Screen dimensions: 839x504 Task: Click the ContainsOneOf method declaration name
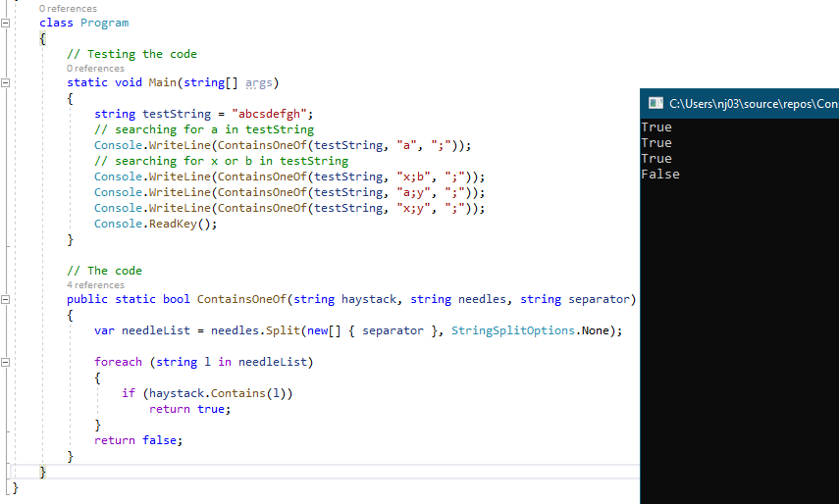(x=241, y=299)
